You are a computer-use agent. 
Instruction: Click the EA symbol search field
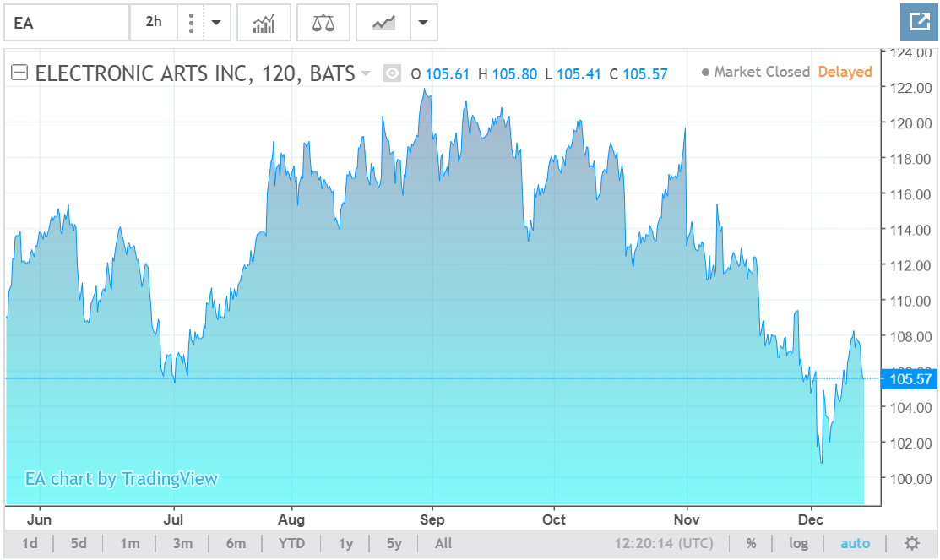[66, 23]
